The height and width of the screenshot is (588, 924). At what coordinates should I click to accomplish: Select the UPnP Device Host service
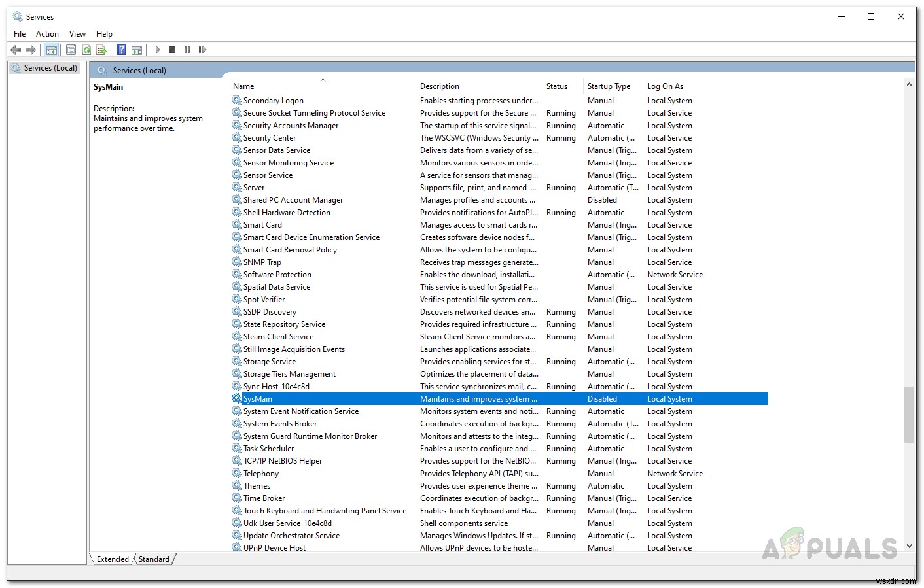click(x=499, y=547)
